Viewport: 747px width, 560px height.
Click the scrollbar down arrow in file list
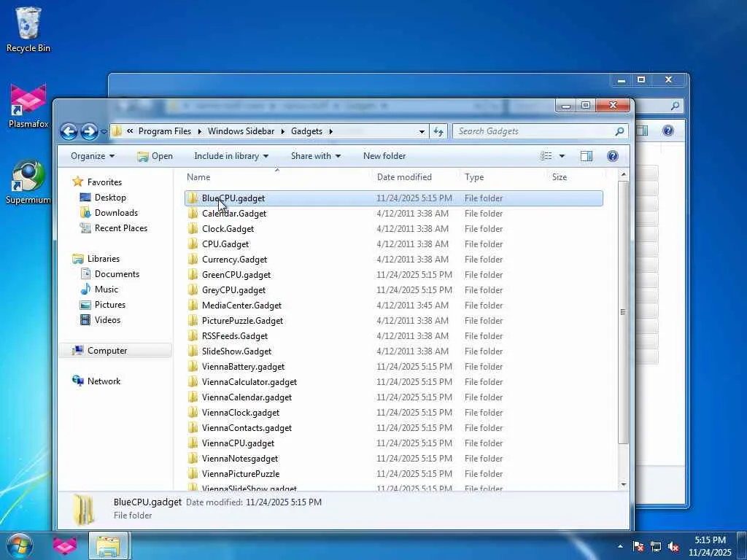pos(623,485)
